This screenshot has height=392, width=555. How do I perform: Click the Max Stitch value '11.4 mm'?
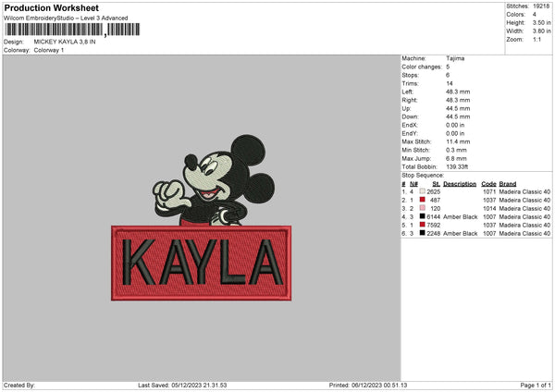458,141
